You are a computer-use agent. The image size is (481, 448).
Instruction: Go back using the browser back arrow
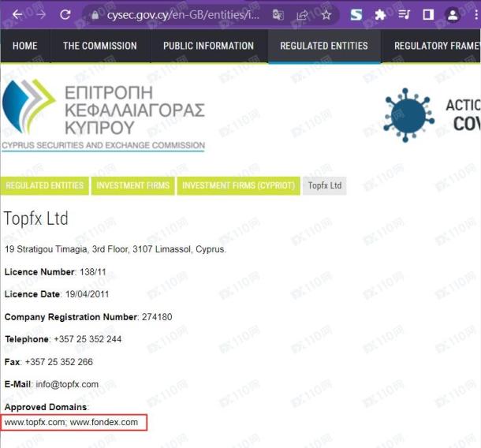pyautogui.click(x=17, y=14)
